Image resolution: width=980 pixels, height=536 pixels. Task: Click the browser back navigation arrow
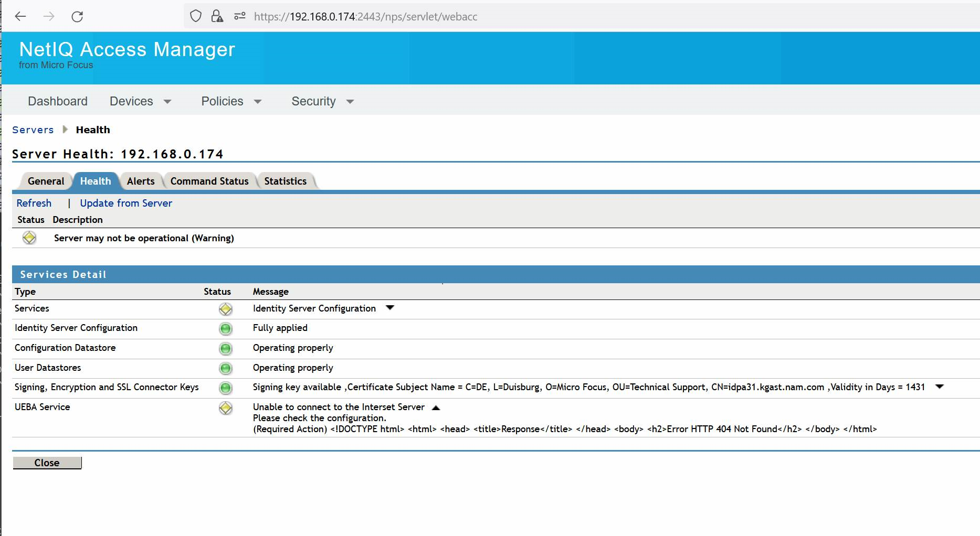(20, 16)
